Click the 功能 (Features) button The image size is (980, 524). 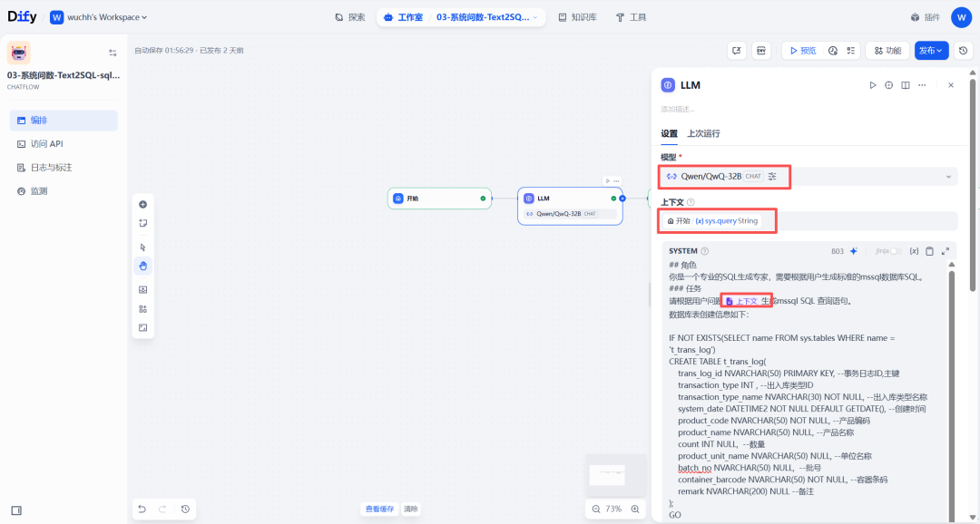click(x=887, y=51)
